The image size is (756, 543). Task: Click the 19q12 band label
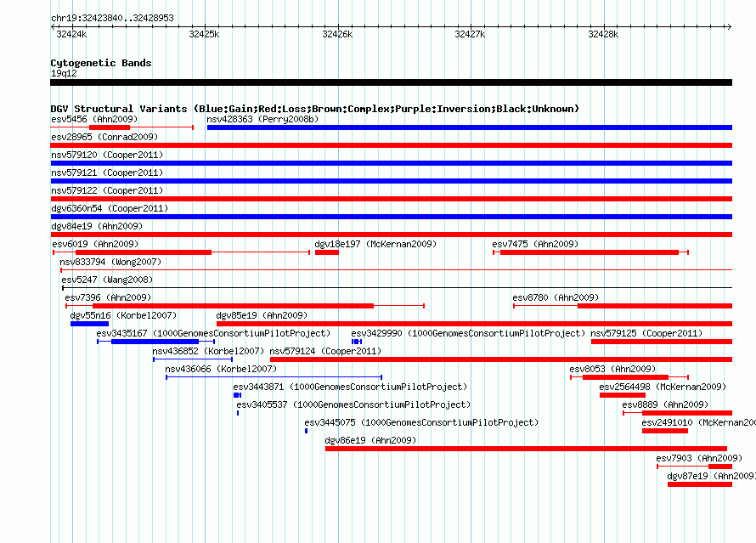64,73
